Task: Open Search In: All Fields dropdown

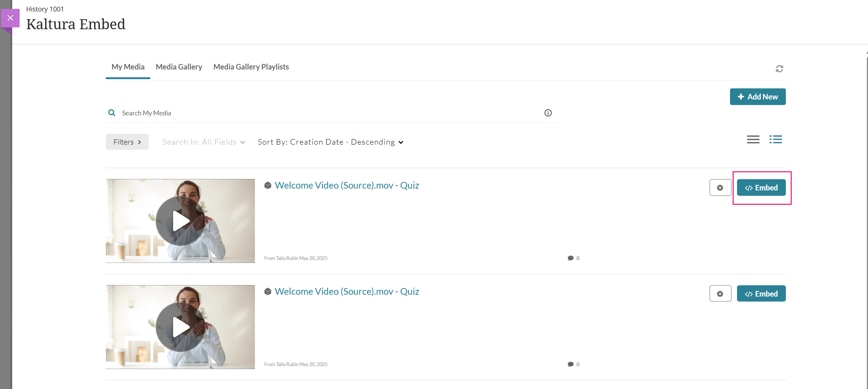Action: point(203,142)
